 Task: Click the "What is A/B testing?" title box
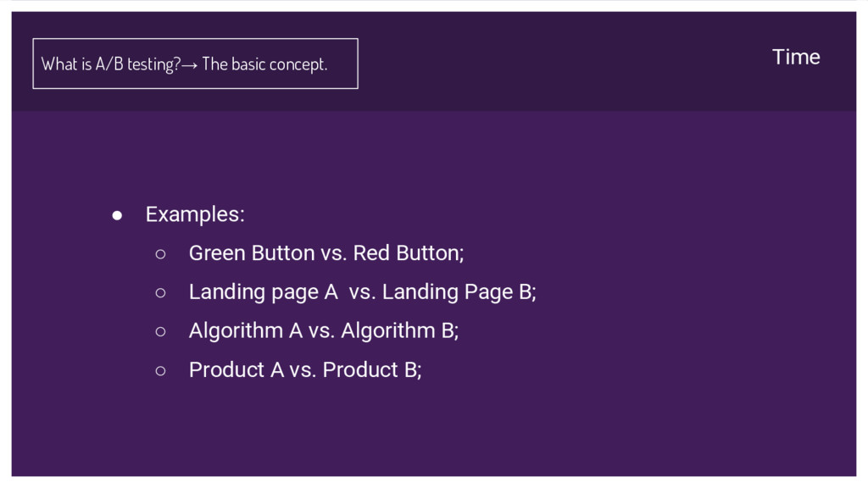195,64
